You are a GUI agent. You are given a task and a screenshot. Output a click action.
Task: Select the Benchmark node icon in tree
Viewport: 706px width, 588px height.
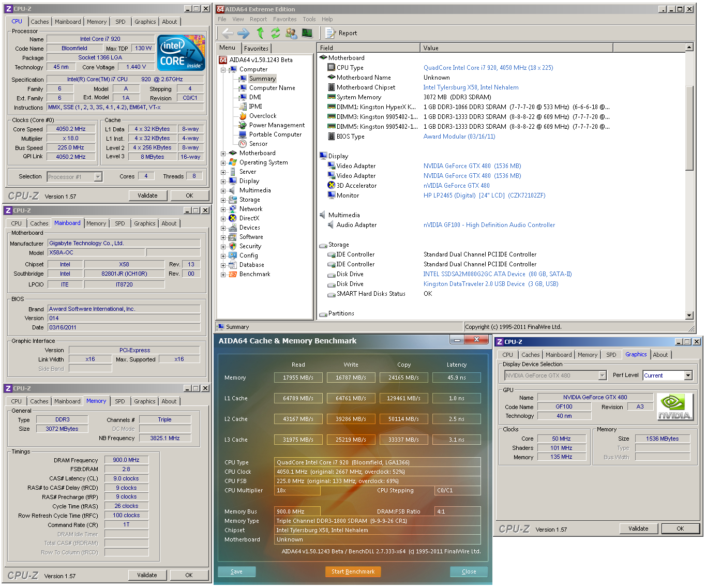pos(233,274)
